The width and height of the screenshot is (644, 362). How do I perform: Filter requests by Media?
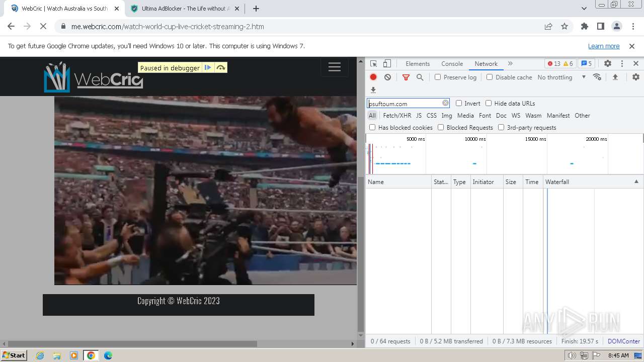pyautogui.click(x=465, y=115)
